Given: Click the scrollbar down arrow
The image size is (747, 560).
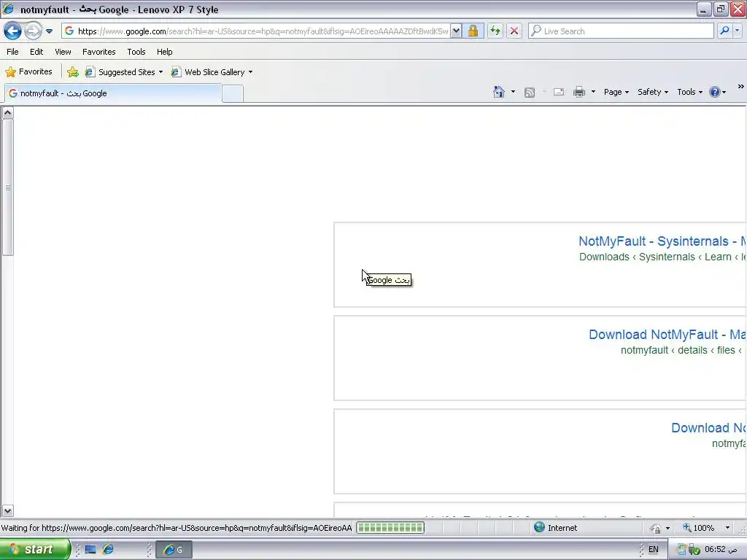Looking at the screenshot, I should 7,510.
